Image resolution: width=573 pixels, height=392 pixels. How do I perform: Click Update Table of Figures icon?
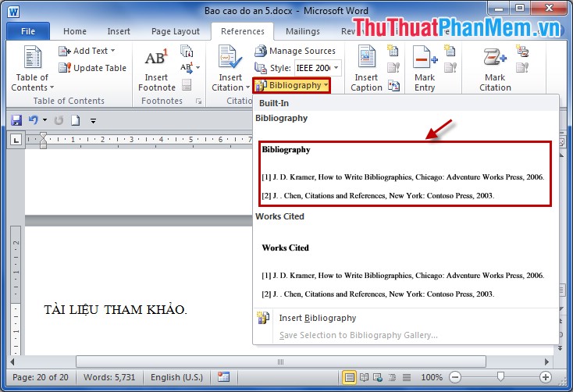coord(393,68)
